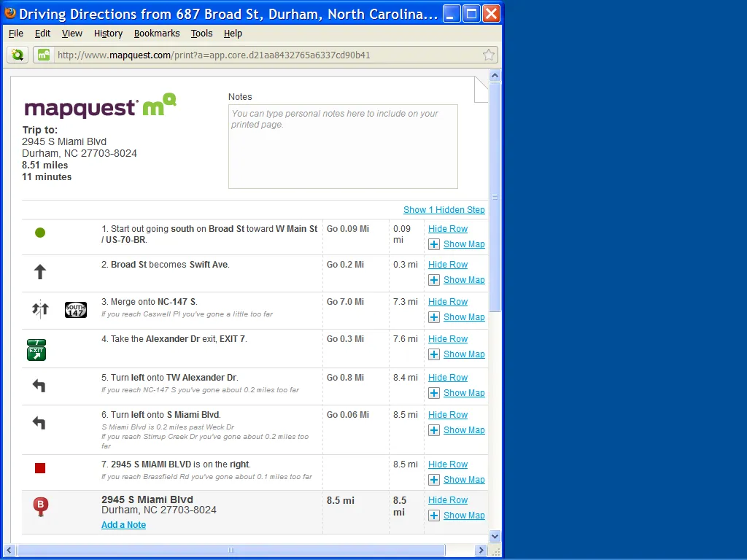Click the MapQuest site icon beside the URL
The image size is (747, 560).
coord(44,55)
